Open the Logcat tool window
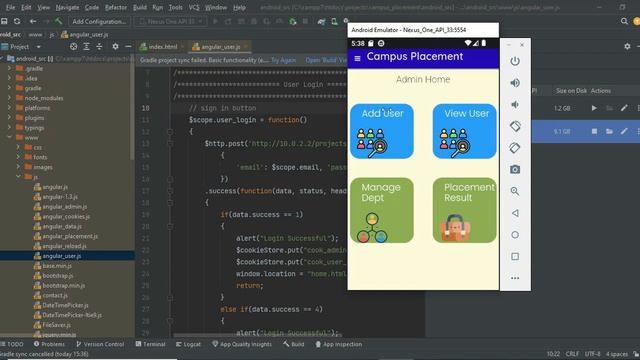The image size is (640, 360). pyautogui.click(x=188, y=344)
